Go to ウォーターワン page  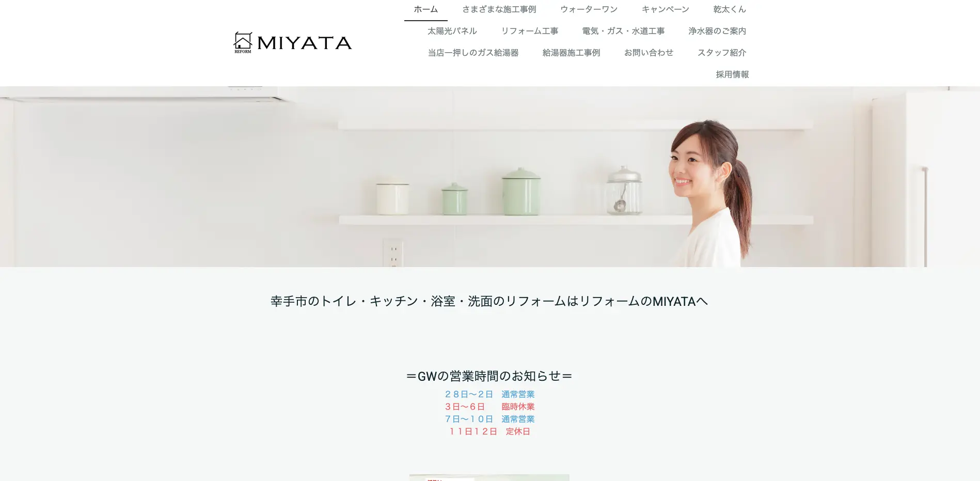tap(589, 9)
